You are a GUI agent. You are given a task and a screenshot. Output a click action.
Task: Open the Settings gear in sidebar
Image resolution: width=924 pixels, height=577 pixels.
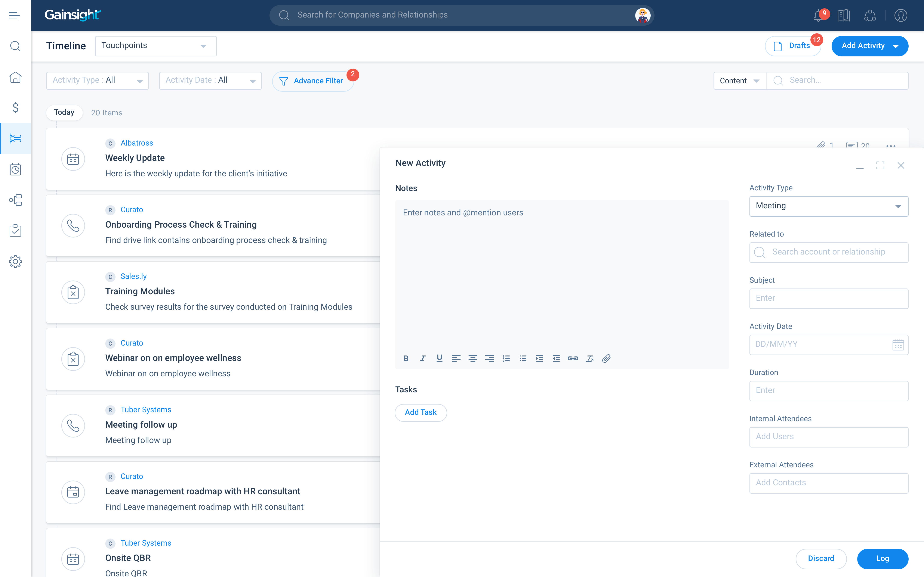15,261
